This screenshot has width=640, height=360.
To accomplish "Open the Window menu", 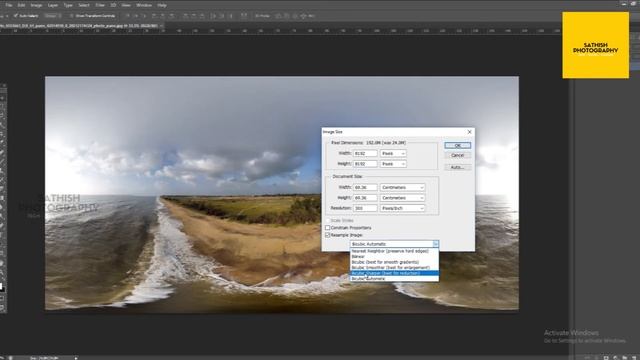I will (x=144, y=5).
